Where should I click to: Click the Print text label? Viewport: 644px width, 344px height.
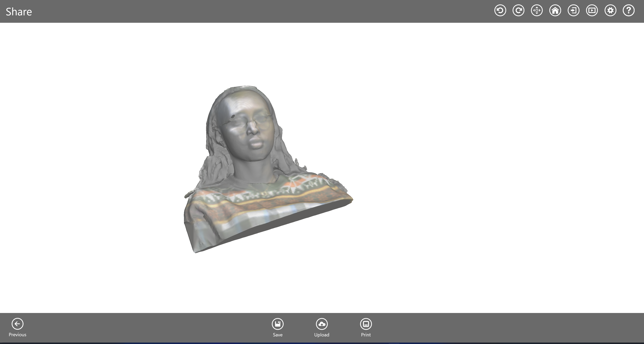point(366,335)
